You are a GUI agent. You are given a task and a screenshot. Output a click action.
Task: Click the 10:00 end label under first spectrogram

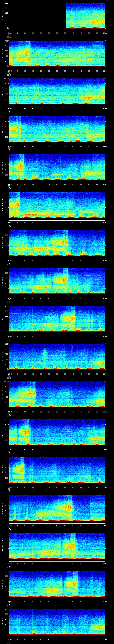[105, 33]
